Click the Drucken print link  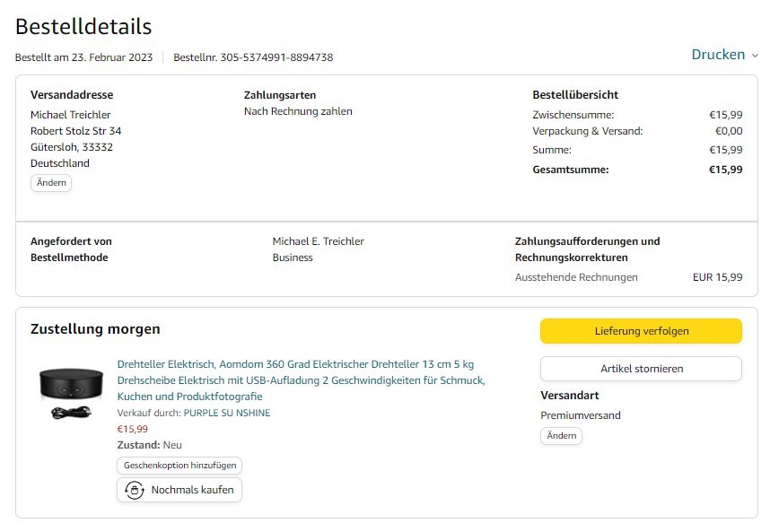(x=718, y=55)
